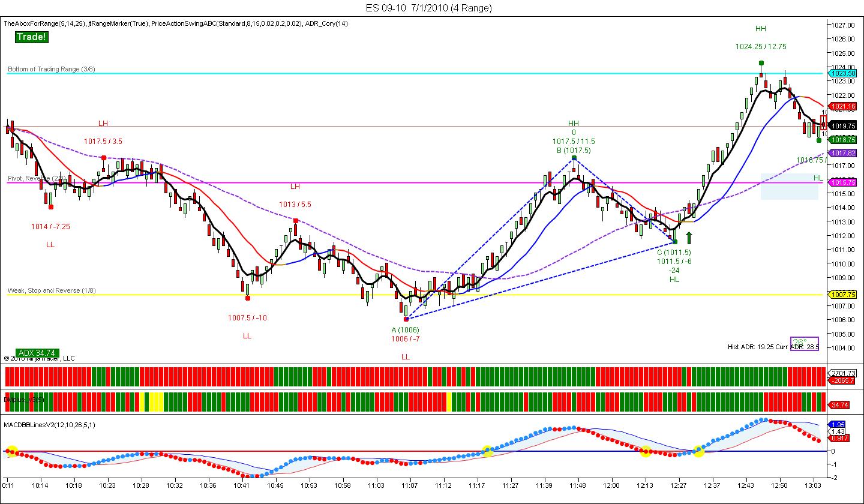Click the green 1018.75 price marker

coord(843,139)
